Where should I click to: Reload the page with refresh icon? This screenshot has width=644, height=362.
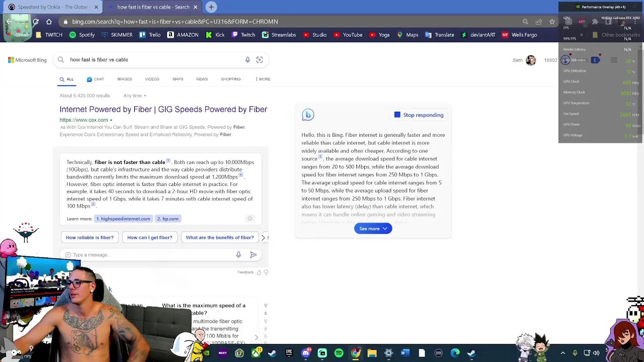tap(36, 22)
